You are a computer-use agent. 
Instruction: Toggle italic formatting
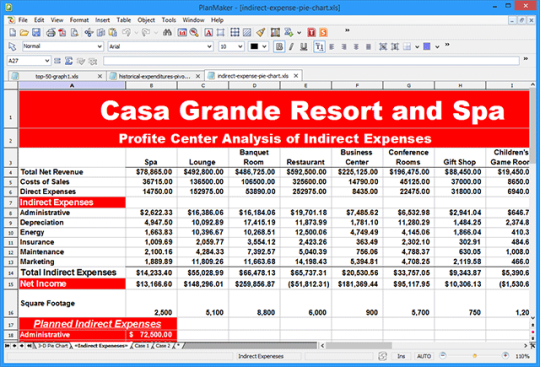click(x=291, y=46)
